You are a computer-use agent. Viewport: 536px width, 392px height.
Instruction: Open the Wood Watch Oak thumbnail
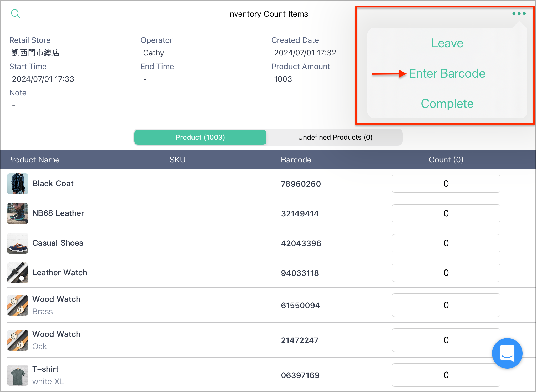coord(18,340)
